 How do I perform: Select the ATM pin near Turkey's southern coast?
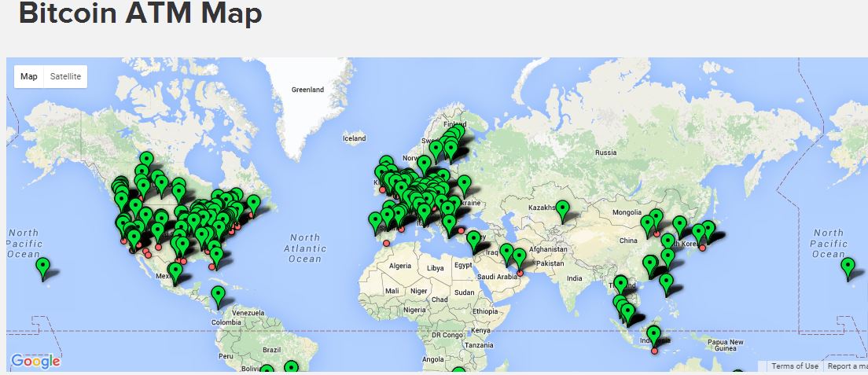473,242
